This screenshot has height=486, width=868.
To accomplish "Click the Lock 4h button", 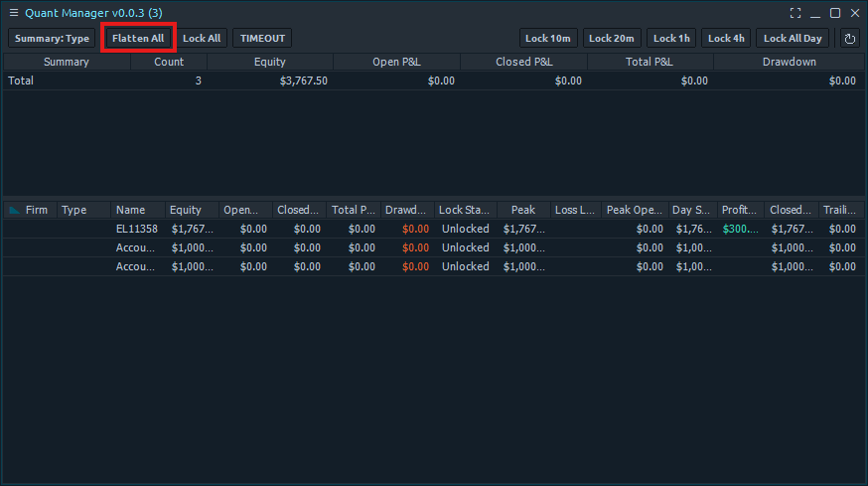I will (726, 39).
